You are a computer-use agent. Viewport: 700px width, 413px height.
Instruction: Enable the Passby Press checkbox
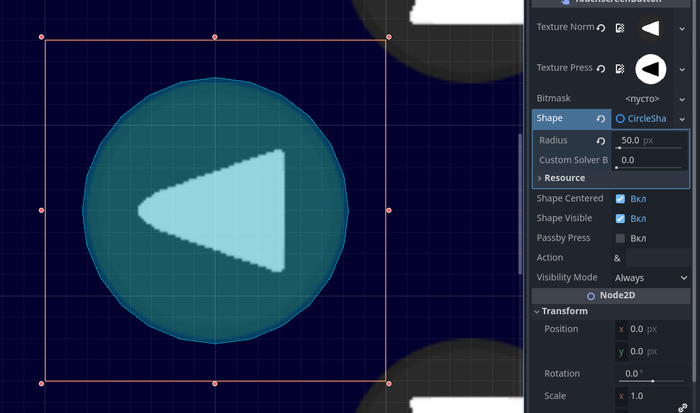pos(620,238)
